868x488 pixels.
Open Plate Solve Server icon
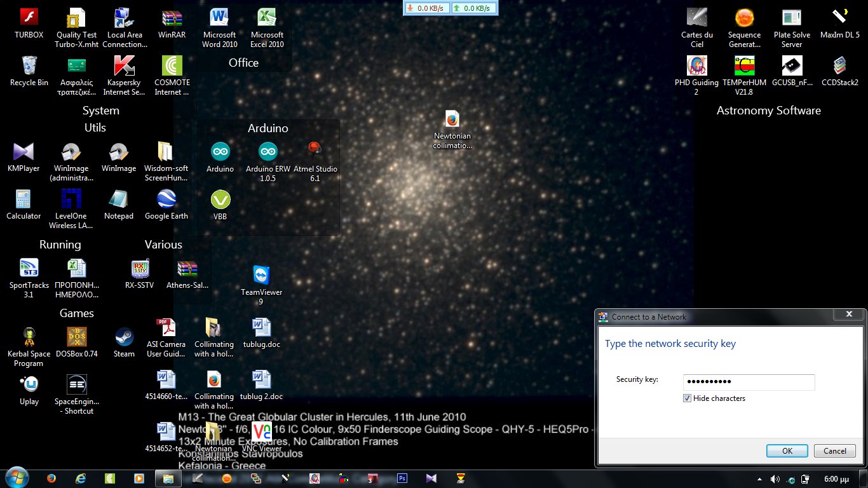(x=792, y=28)
